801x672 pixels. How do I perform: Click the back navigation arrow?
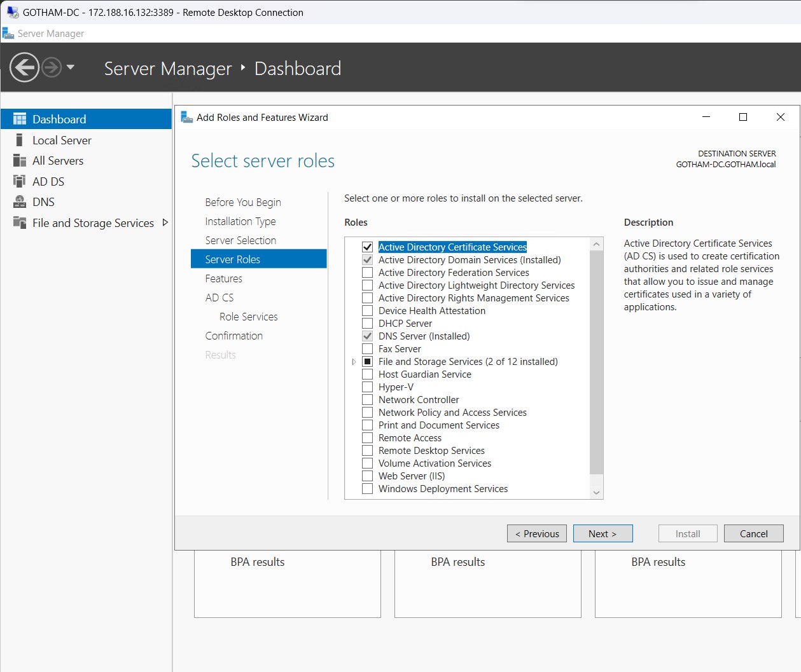(24, 67)
